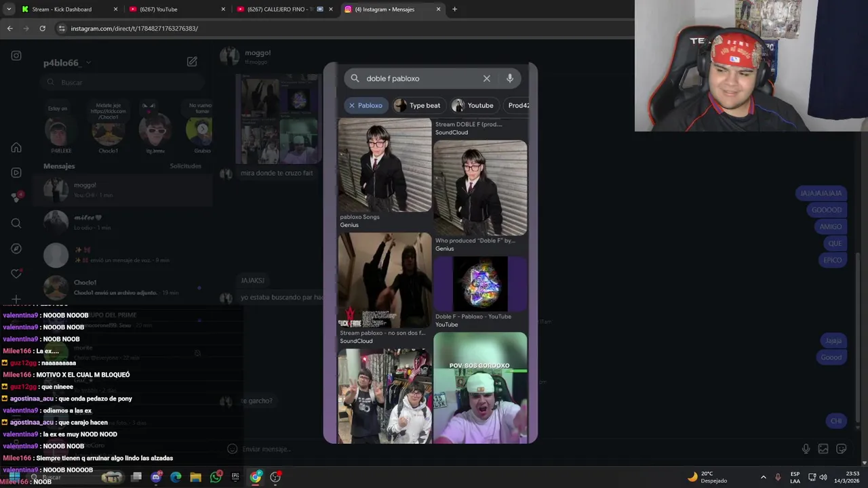The height and width of the screenshot is (488, 868).
Task: Open the emoji picker in message composer
Action: point(232,449)
